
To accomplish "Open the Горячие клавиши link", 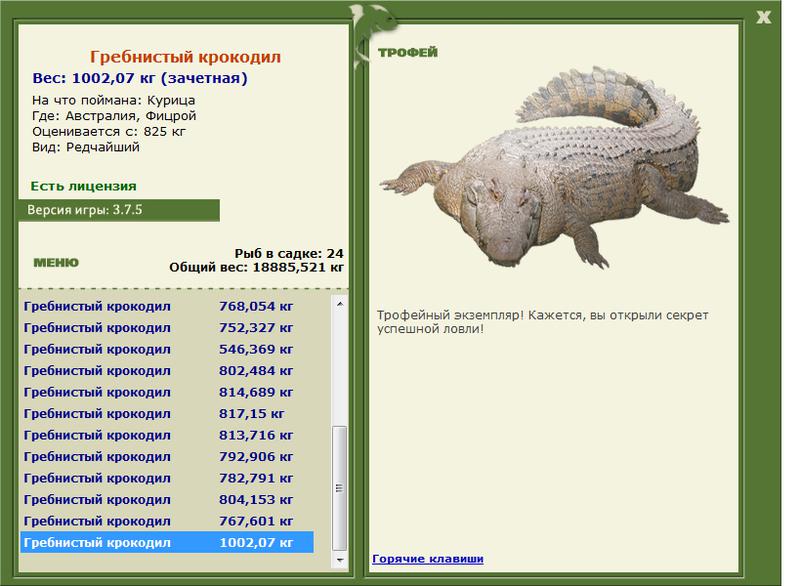I will coord(428,558).
